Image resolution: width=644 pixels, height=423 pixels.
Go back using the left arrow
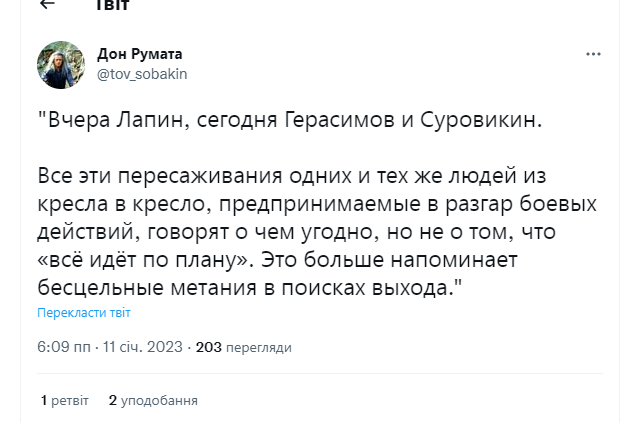(46, 4)
